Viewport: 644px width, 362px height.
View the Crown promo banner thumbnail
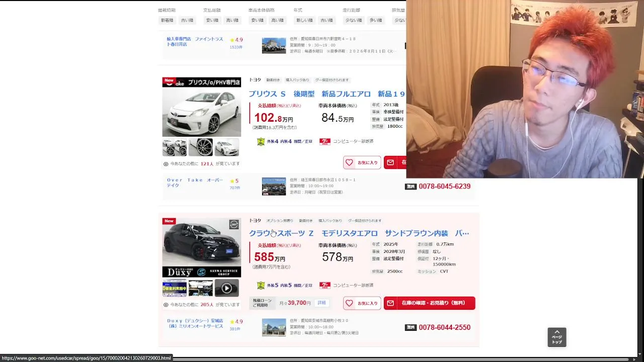point(175,288)
